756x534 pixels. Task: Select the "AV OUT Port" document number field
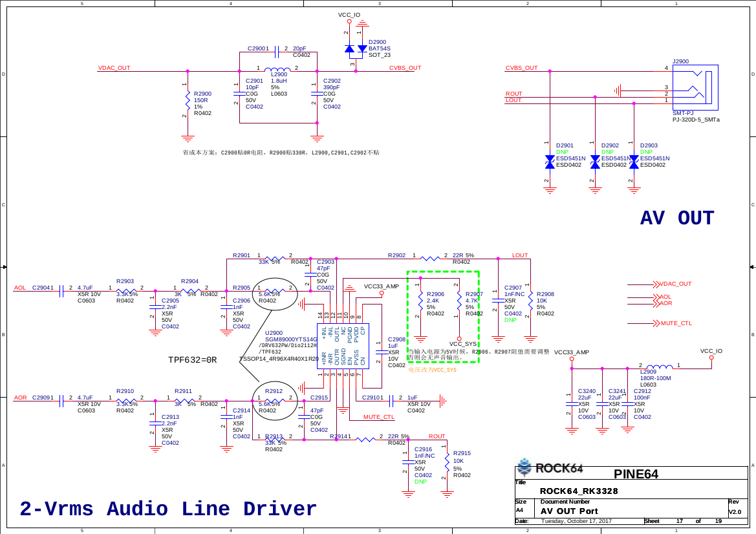point(569,511)
